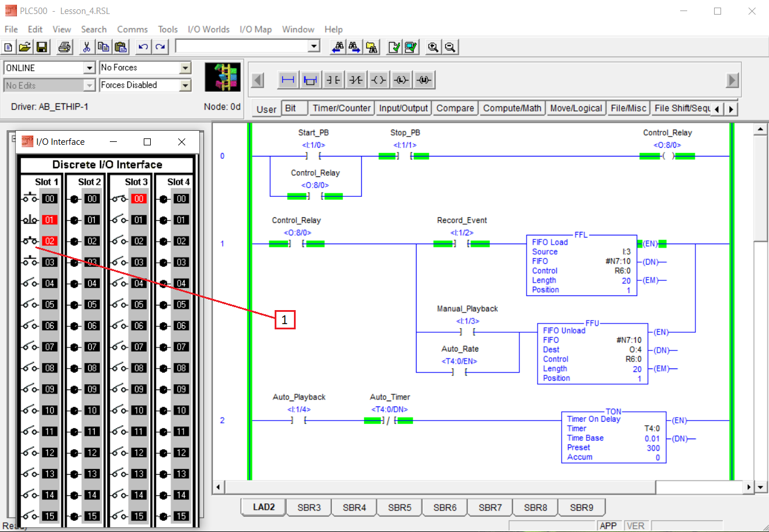Insert a branch instruction
769x532 pixels.
[310, 80]
